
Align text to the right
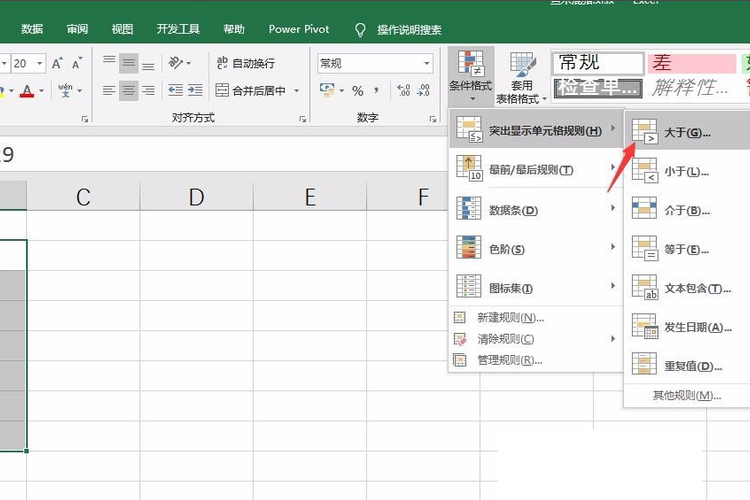(148, 90)
